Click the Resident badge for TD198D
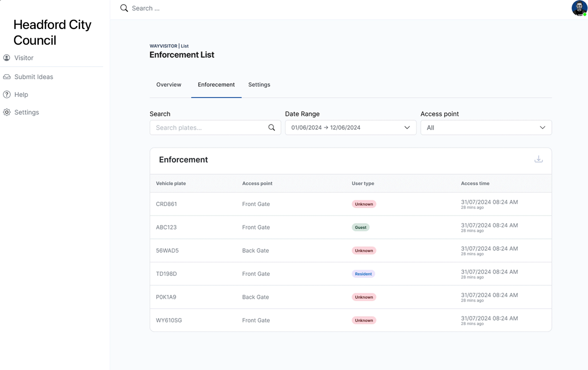 click(x=363, y=274)
